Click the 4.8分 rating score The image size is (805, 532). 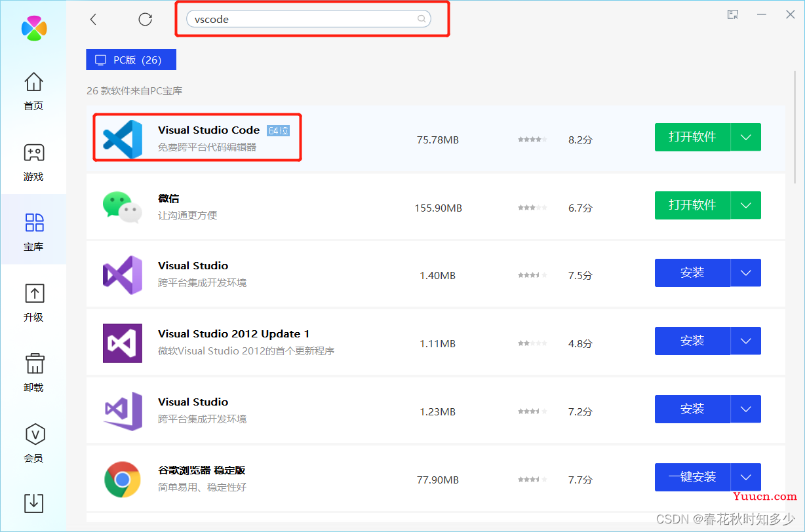coord(580,343)
